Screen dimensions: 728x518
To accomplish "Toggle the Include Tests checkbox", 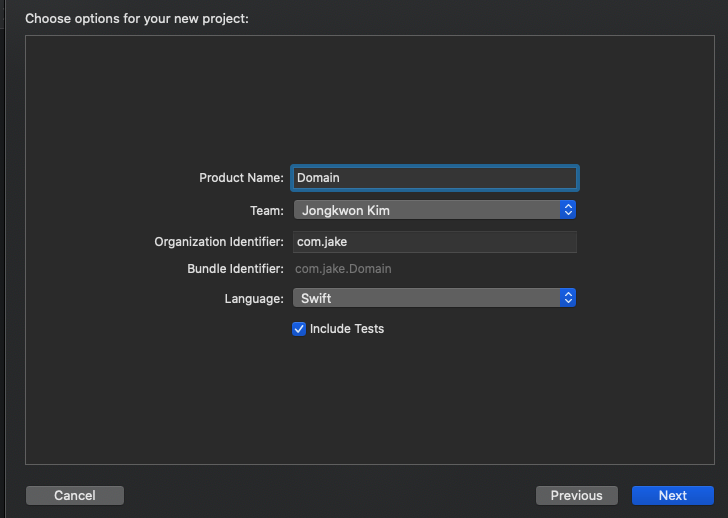I will (298, 328).
